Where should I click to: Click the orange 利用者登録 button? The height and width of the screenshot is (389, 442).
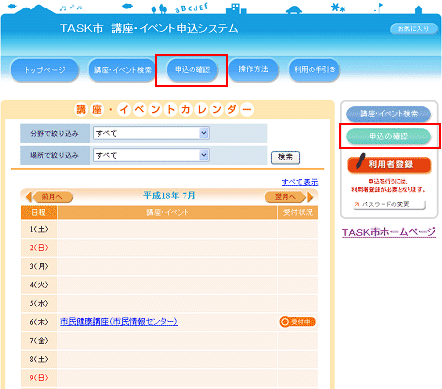point(389,164)
